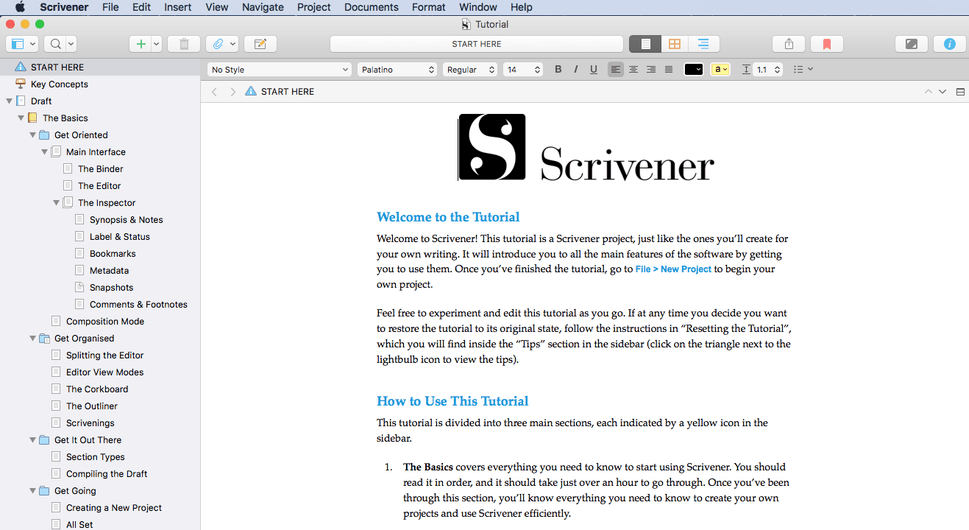This screenshot has height=530, width=969.
Task: Click the trash can delete icon
Action: point(184,44)
